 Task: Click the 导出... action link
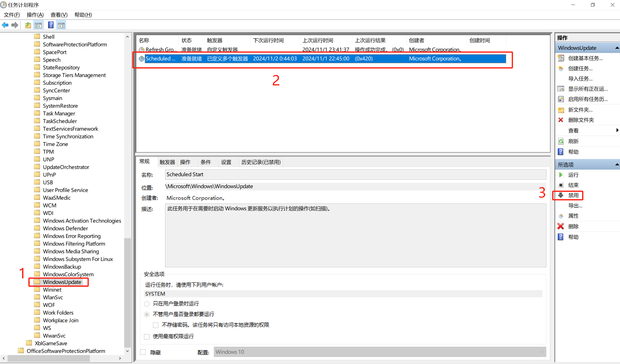[575, 205]
